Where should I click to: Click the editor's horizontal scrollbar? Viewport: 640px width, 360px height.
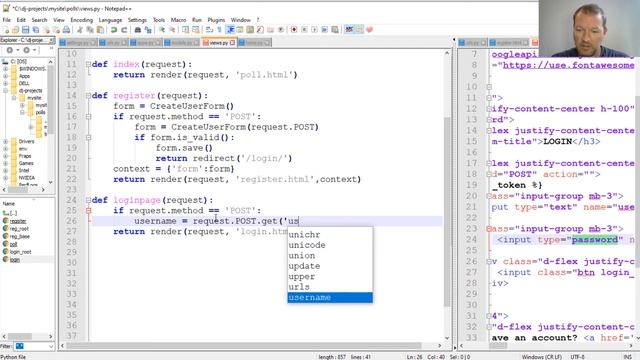(244, 346)
